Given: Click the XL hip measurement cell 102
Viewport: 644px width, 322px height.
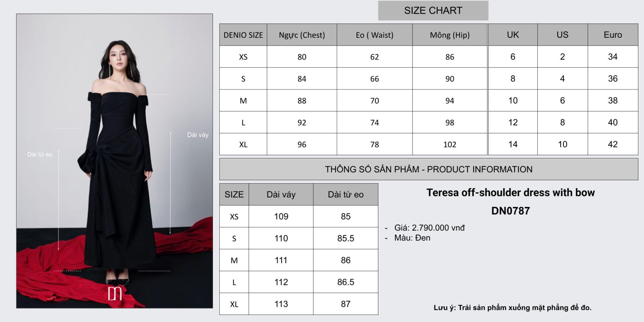Looking at the screenshot, I should click(449, 145).
